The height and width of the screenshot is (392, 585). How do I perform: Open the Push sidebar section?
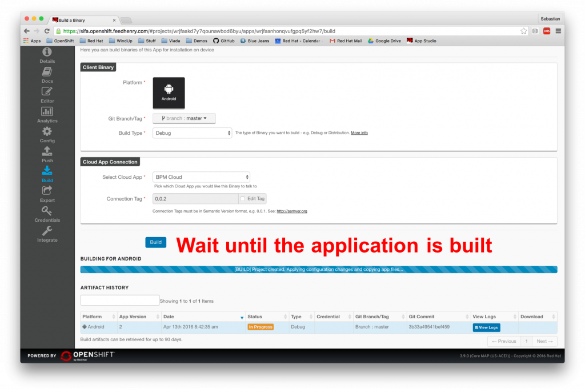[x=47, y=154]
